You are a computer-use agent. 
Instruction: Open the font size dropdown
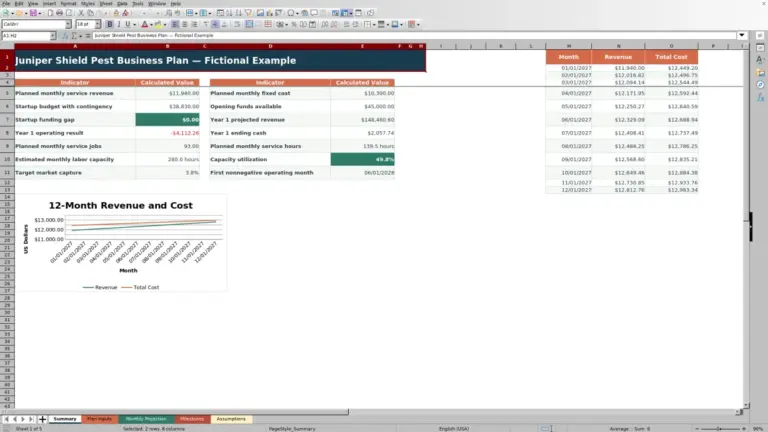coord(97,24)
